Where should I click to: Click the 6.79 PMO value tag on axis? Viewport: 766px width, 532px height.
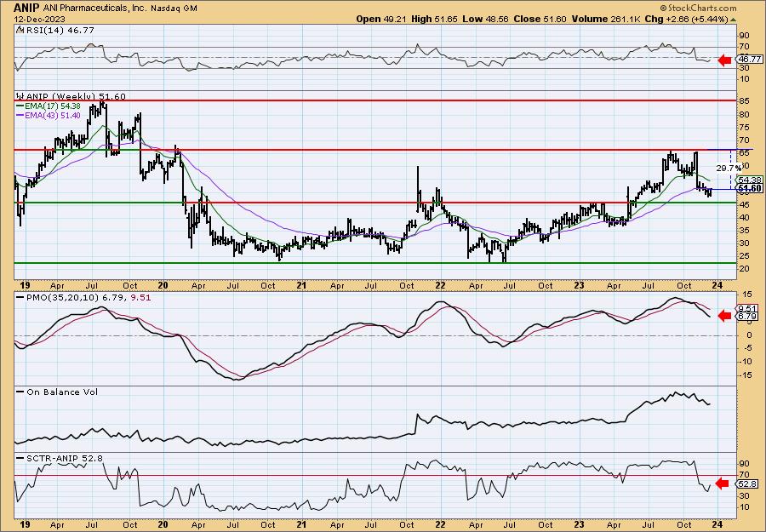(748, 317)
